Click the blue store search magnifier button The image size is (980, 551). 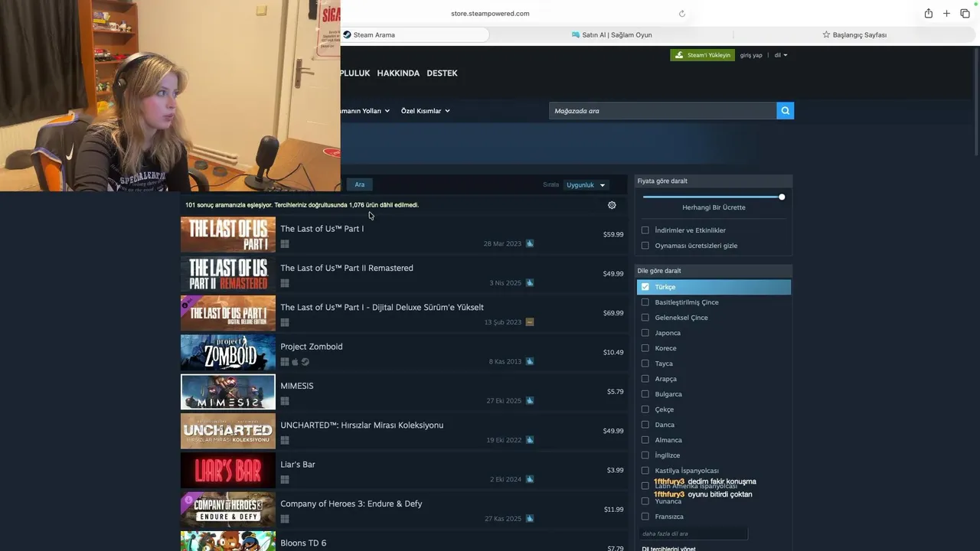pos(785,111)
